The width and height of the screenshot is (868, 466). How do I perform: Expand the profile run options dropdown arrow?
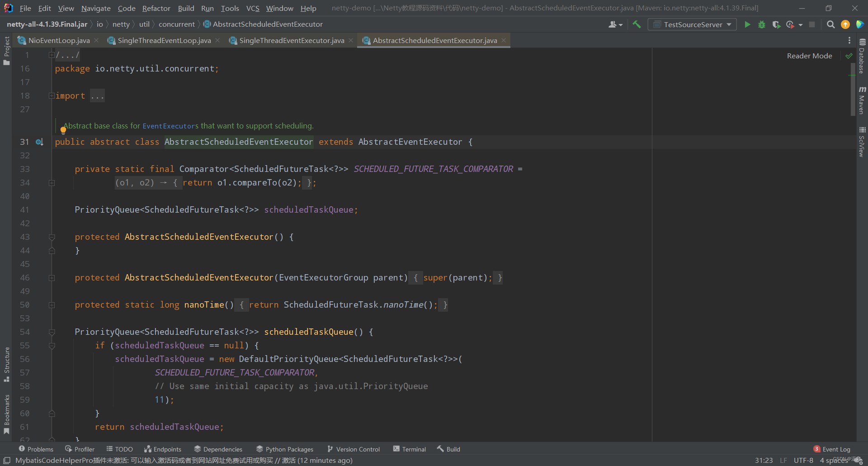801,25
